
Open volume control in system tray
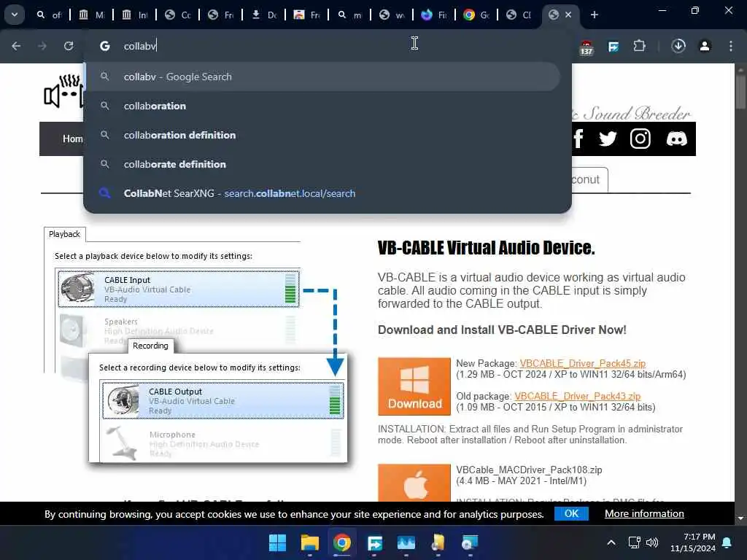[651, 542]
